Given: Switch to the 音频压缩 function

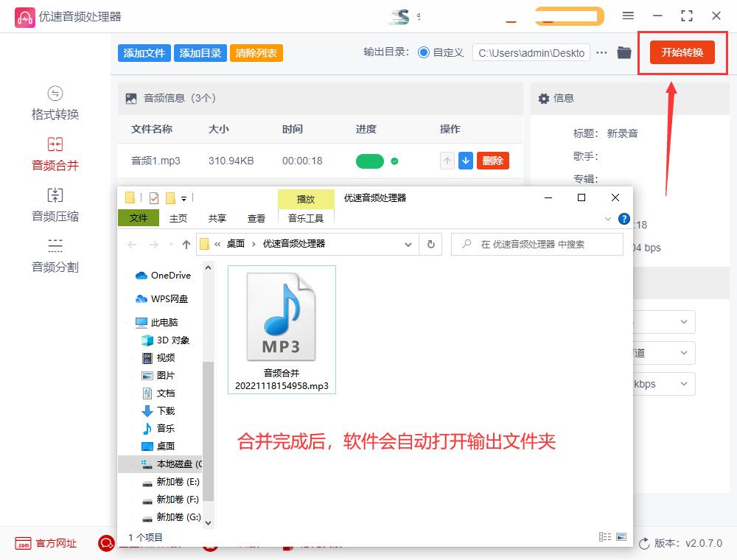Looking at the screenshot, I should coord(55,205).
